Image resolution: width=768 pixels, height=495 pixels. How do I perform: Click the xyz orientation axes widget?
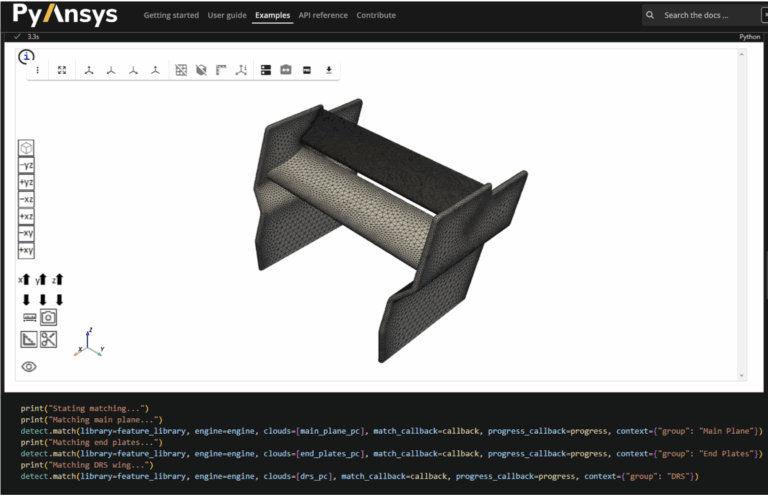coord(89,342)
